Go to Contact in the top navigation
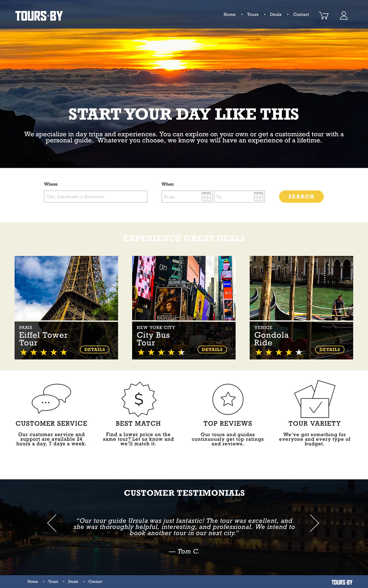Image resolution: width=368 pixels, height=588 pixels. click(301, 14)
